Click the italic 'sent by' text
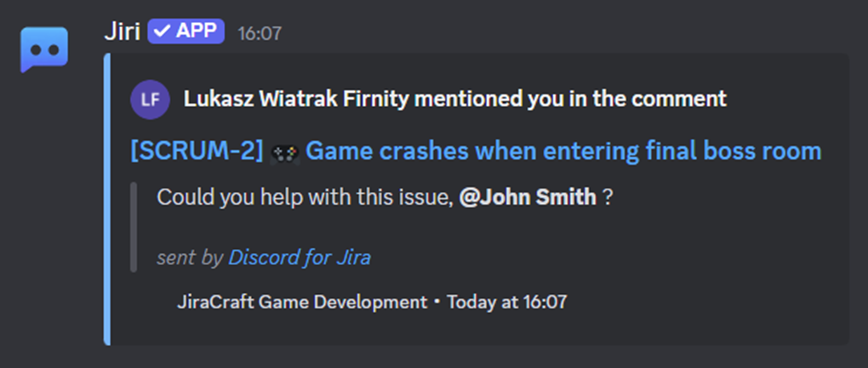 click(x=190, y=258)
